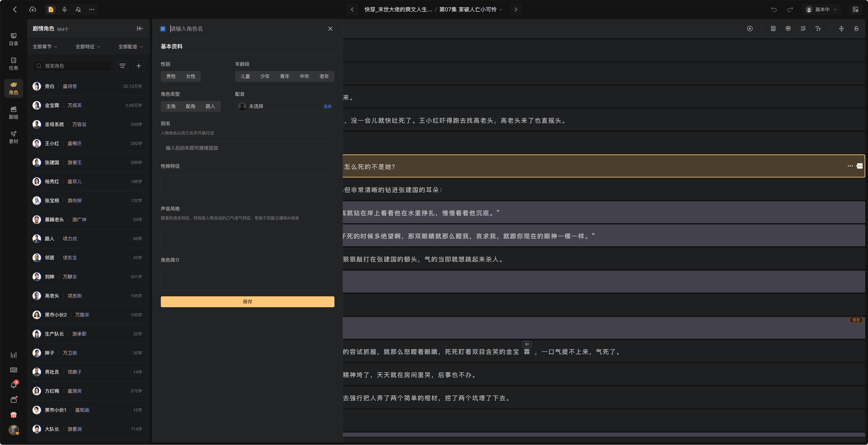This screenshot has height=445, width=868.
Task: Click the redo arrow icon
Action: click(x=790, y=9)
